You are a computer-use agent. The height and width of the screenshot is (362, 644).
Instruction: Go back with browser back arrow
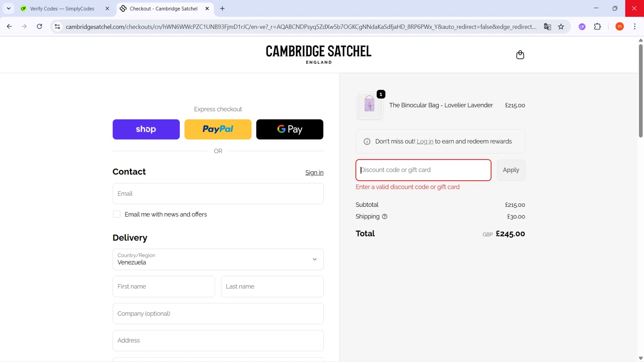(x=9, y=27)
